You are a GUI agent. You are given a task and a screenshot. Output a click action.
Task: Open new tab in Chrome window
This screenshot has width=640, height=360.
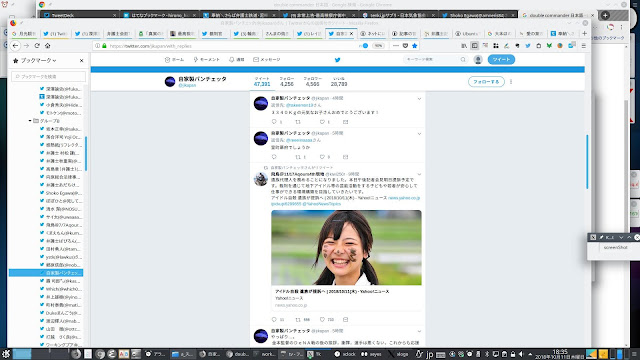605,15
